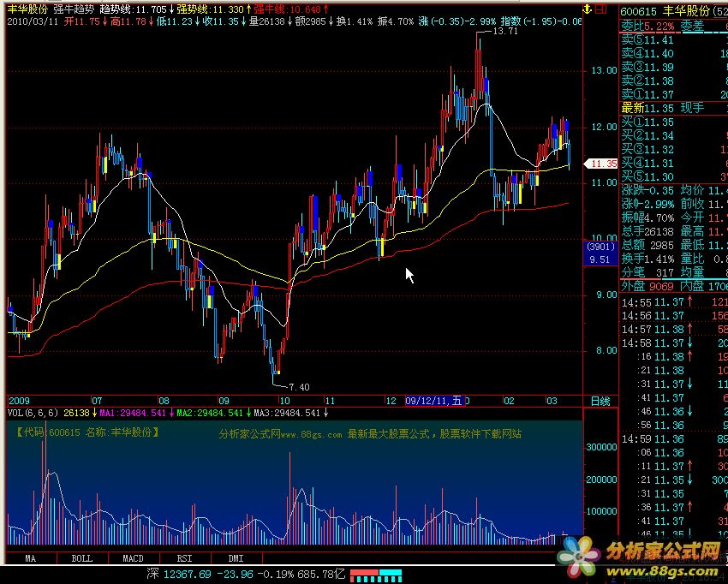Click the blue 9.51 price label box
Screen dimensions: 728x584
coord(600,259)
